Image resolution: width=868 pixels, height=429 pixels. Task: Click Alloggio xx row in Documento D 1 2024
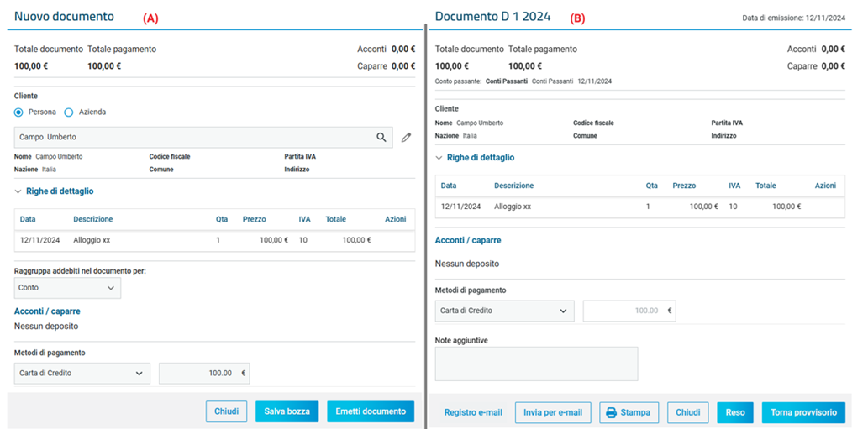click(640, 207)
